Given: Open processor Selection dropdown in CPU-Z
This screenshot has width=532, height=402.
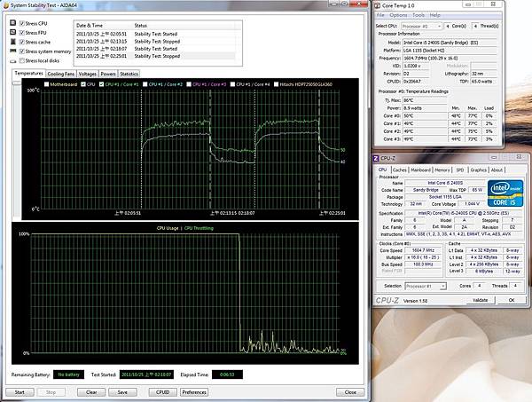Looking at the screenshot, I should tap(426, 287).
